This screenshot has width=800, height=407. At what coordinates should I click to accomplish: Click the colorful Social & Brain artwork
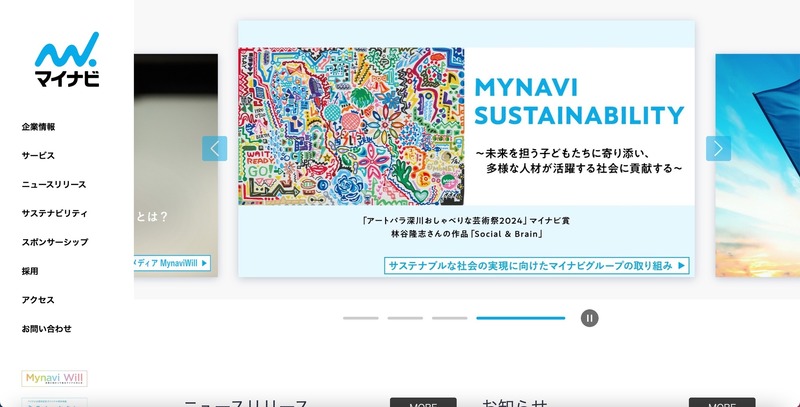(352, 127)
